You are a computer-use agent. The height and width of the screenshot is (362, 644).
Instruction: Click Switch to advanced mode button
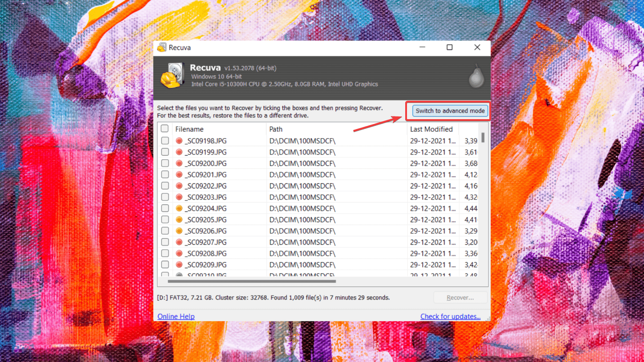coord(450,111)
